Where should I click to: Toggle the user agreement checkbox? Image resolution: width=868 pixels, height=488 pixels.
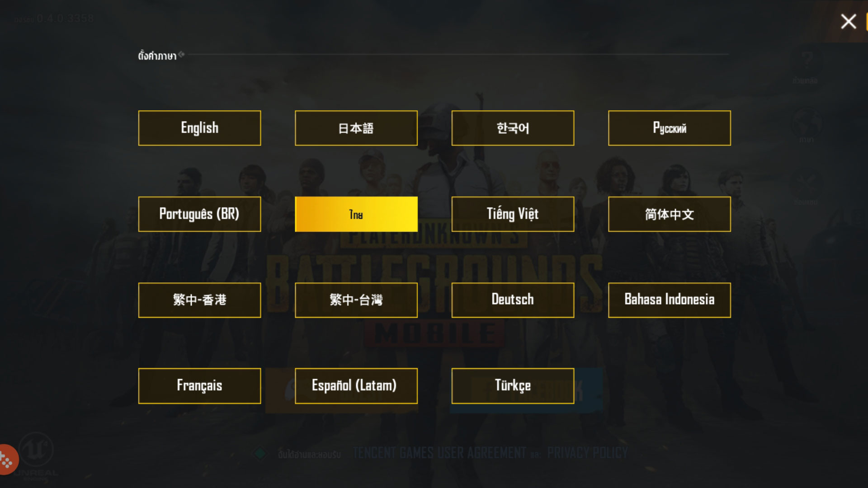tap(260, 453)
